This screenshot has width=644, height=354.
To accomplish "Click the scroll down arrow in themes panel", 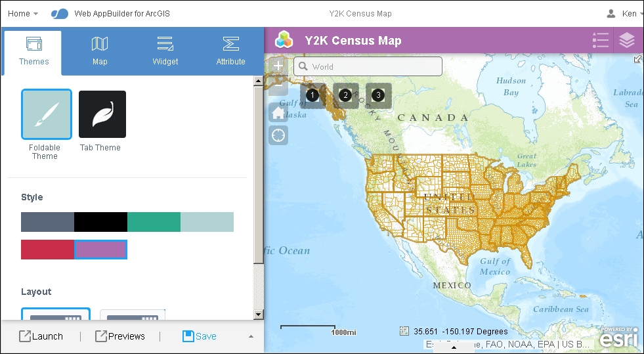I will click(258, 315).
